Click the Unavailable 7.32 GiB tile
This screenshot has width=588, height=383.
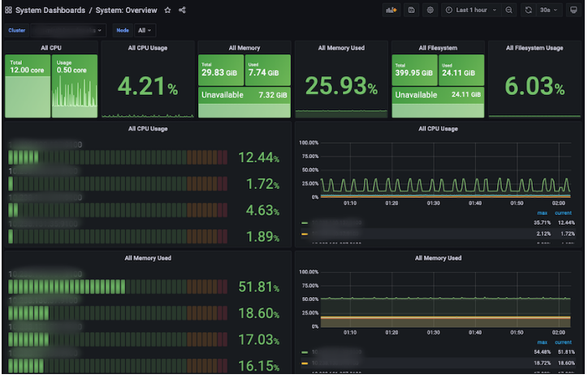click(244, 102)
